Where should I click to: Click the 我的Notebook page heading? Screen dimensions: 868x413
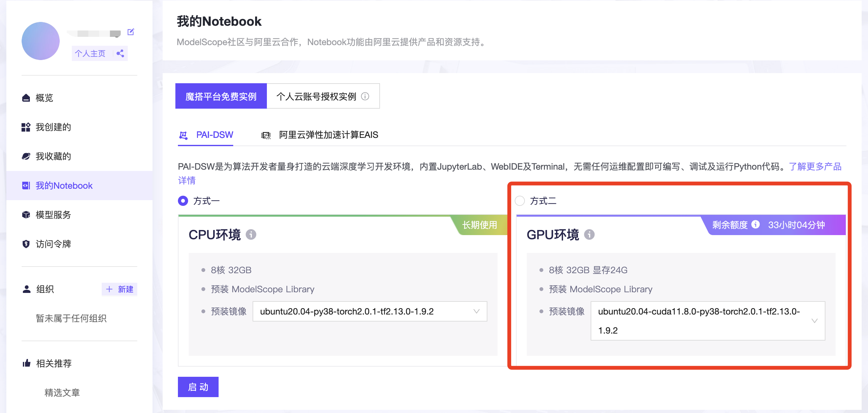219,21
